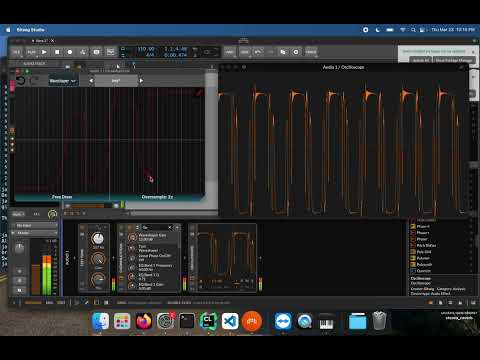Toggle the second device's power button
The width and height of the screenshot is (480, 360).
121,227
